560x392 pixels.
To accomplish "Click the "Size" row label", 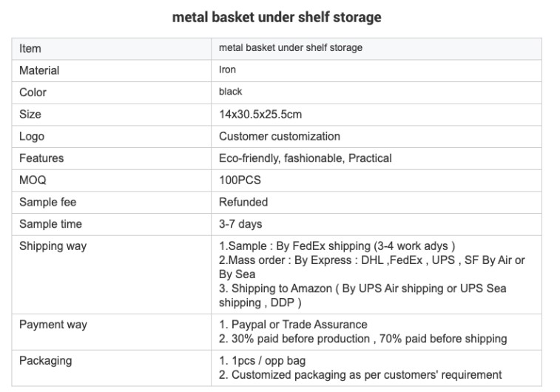I will (30, 115).
